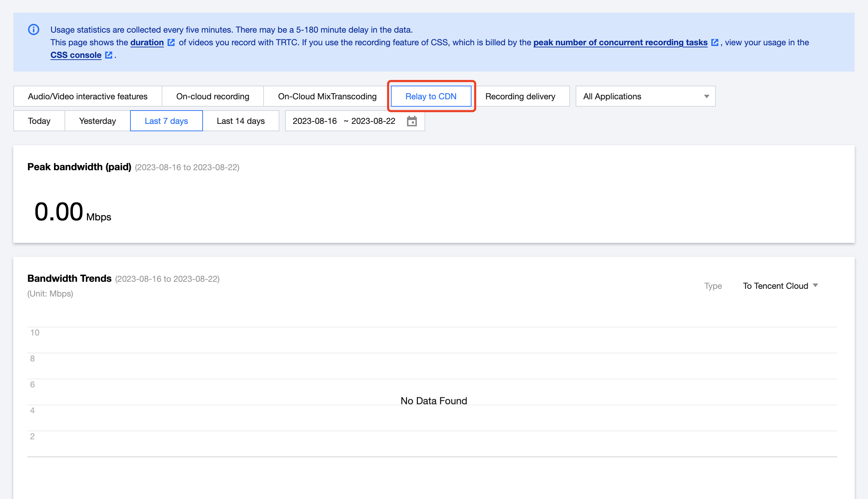
Task: Click the start date 2023-08-16 field
Action: tap(314, 121)
